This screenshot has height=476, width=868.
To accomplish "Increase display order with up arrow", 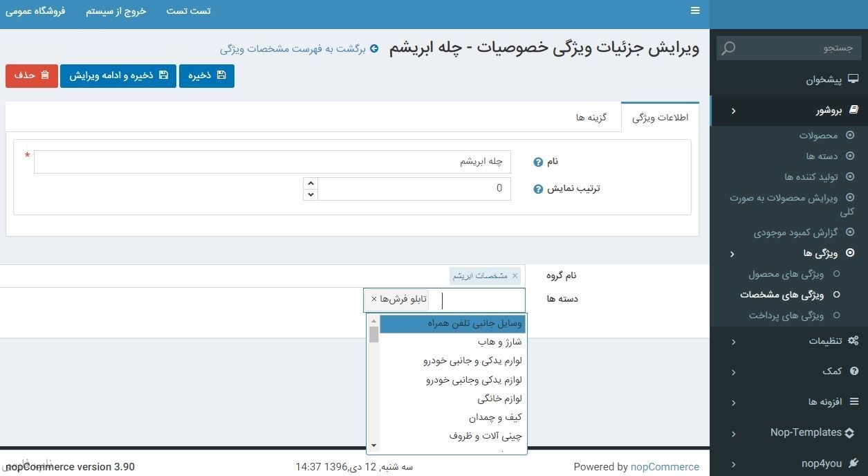I will click(311, 183).
